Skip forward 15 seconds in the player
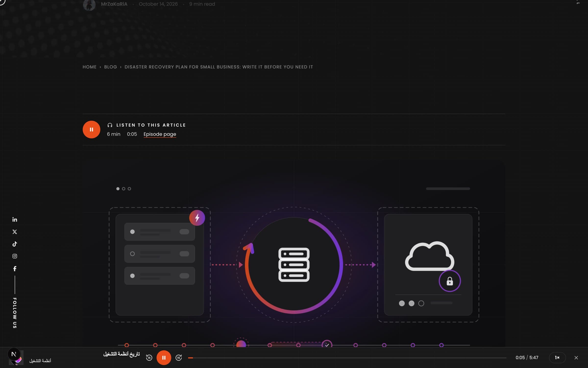This screenshot has width=588, height=368. (x=179, y=358)
